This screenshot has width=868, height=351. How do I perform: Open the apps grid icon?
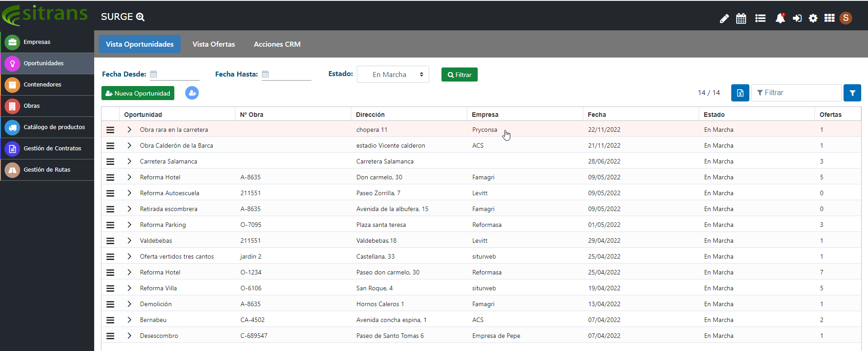click(x=829, y=18)
